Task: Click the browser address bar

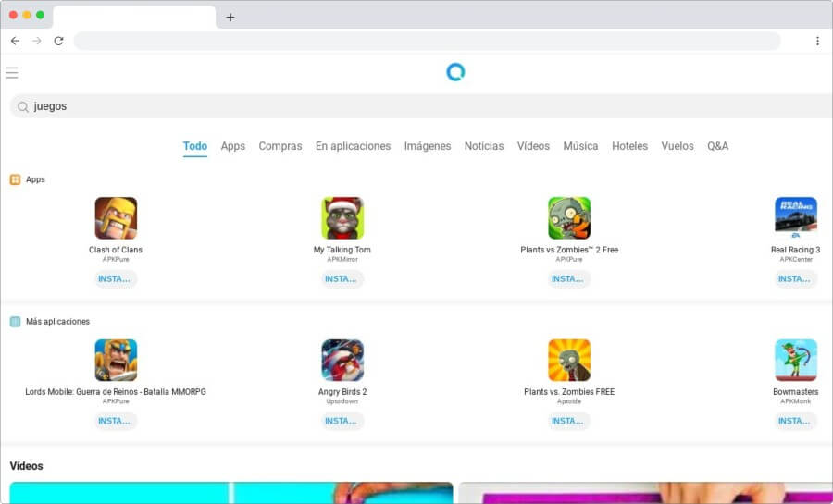Action: (427, 41)
